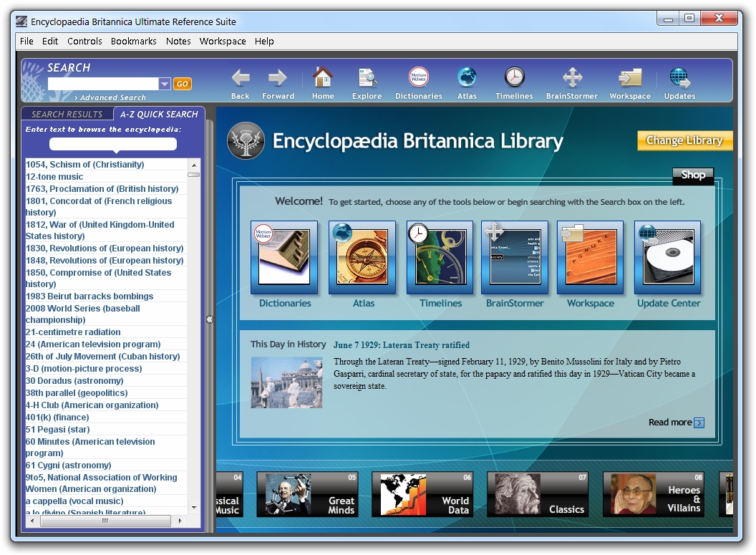Go Back using the toolbar arrow

pos(240,83)
